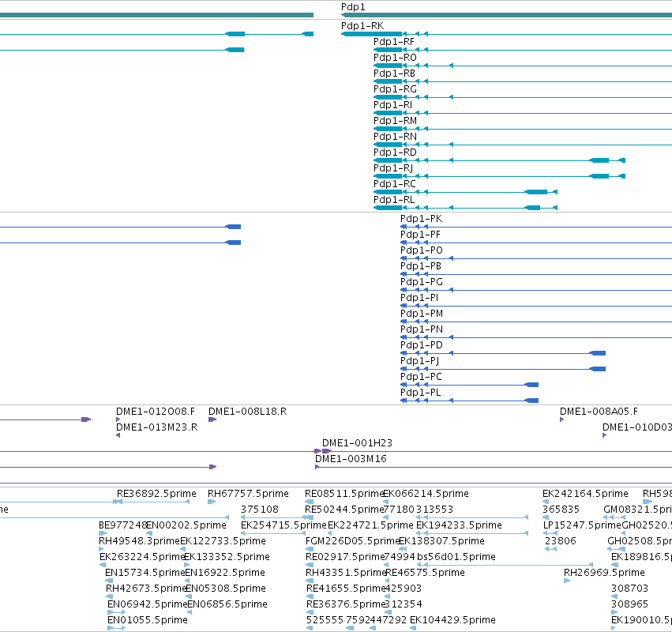Image resolution: width=672 pixels, height=632 pixels.
Task: Select the Pdp1-RF transcript label
Action: (394, 42)
